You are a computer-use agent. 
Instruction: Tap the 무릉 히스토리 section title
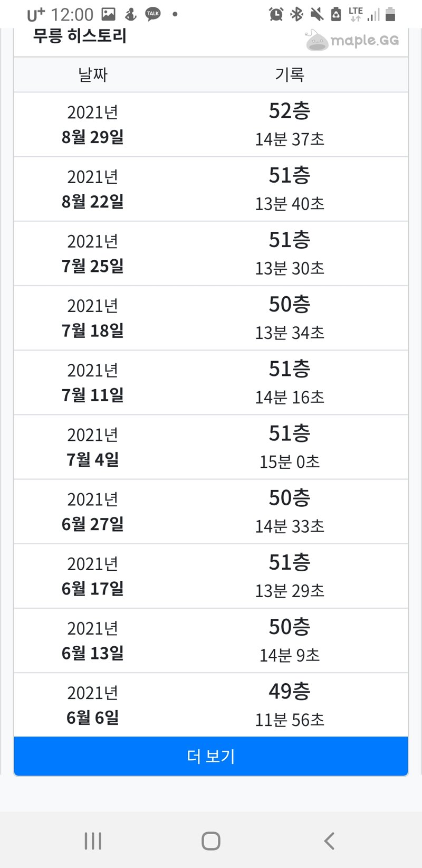click(80, 36)
